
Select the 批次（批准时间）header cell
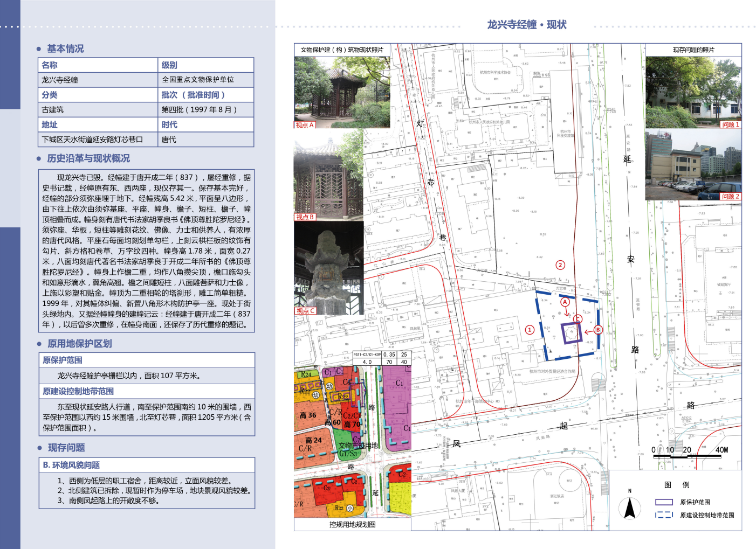pyautogui.click(x=206, y=95)
